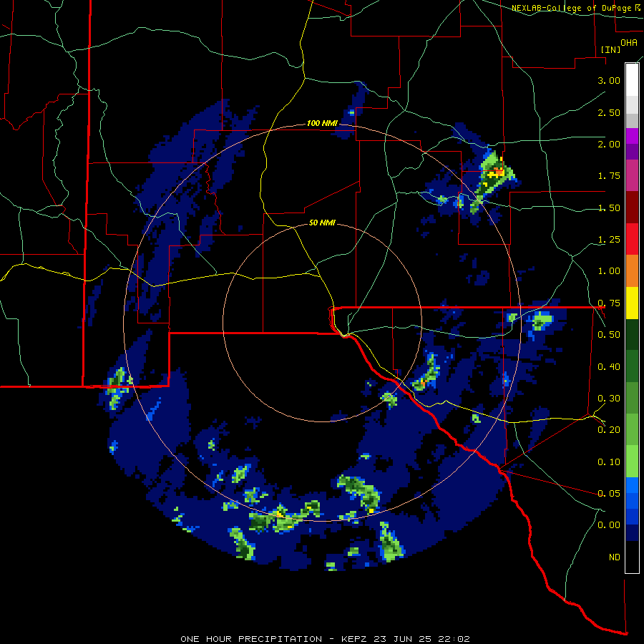Click the 0.50 legend value

pyautogui.click(x=609, y=335)
